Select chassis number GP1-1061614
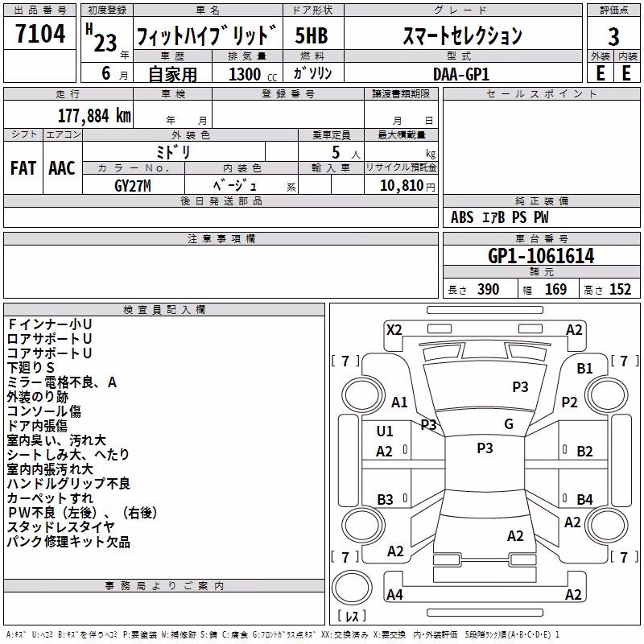Image resolution: width=644 pixels, height=644 pixels. (x=541, y=256)
